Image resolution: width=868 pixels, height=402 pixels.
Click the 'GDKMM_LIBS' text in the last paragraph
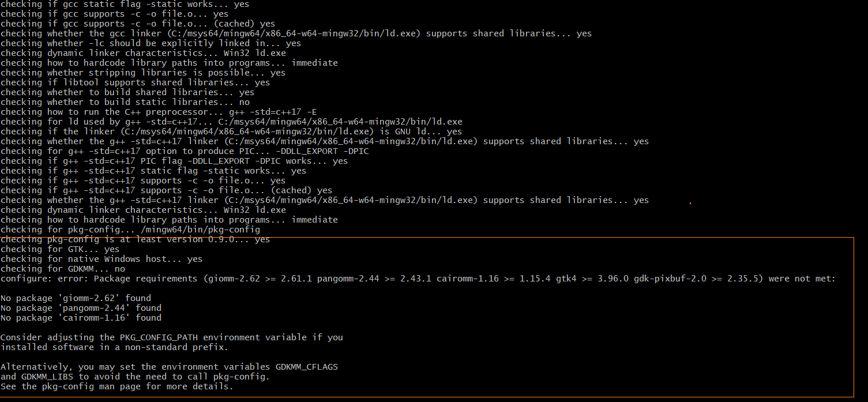coord(47,377)
